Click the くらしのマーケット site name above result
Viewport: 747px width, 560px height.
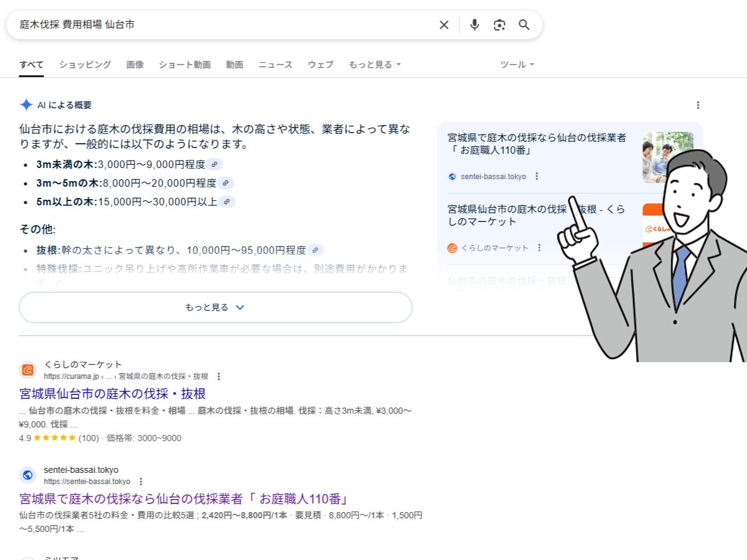83,365
